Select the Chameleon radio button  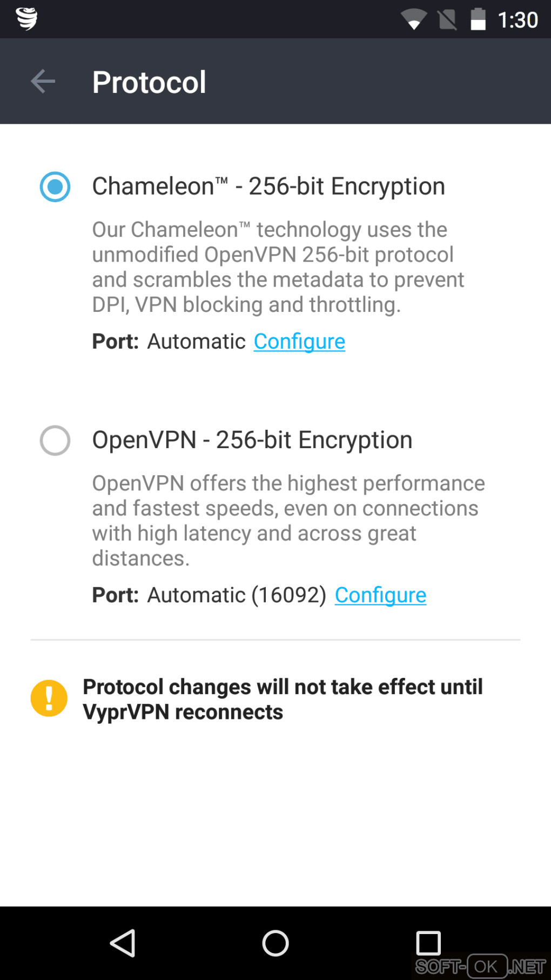click(55, 187)
